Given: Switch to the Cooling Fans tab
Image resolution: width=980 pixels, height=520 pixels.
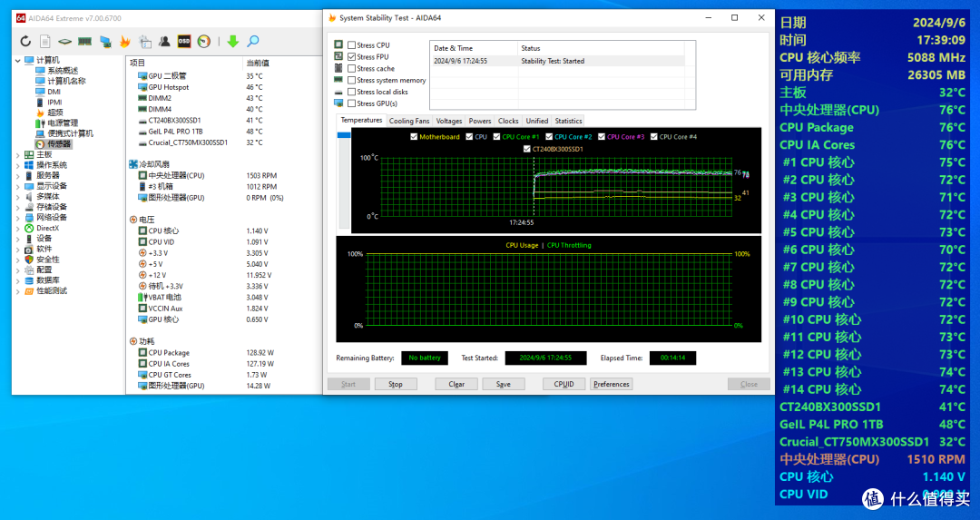Looking at the screenshot, I should tap(409, 122).
